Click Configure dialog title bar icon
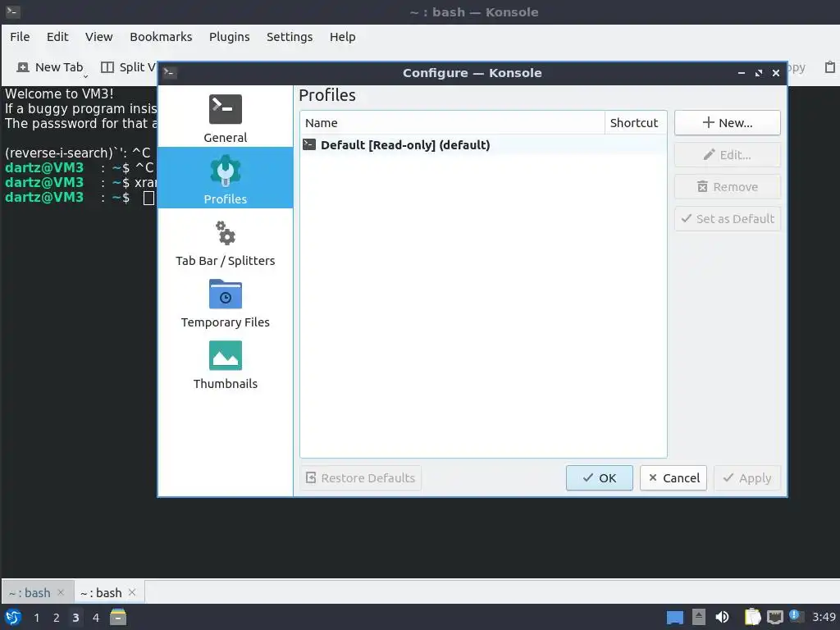The height and width of the screenshot is (630, 840). tap(170, 72)
